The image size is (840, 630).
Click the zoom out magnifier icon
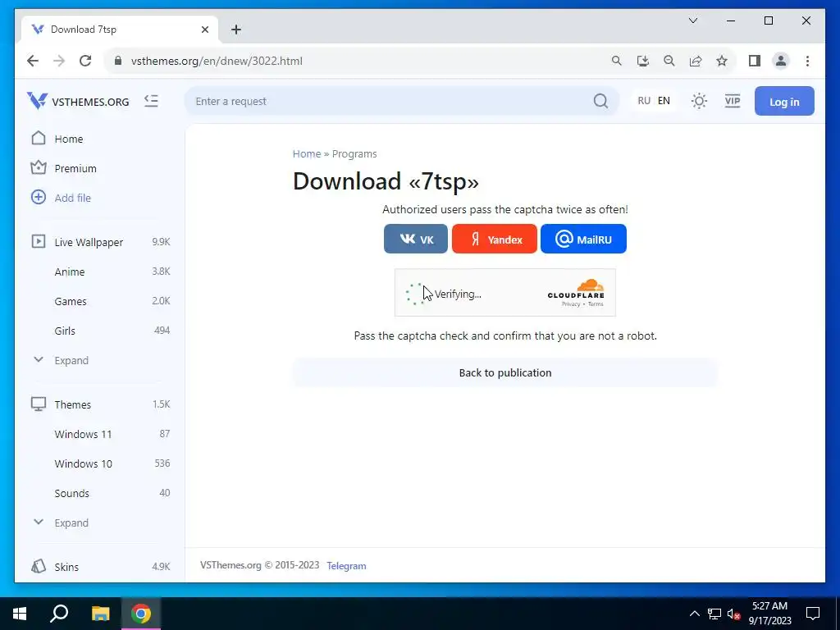tap(669, 61)
